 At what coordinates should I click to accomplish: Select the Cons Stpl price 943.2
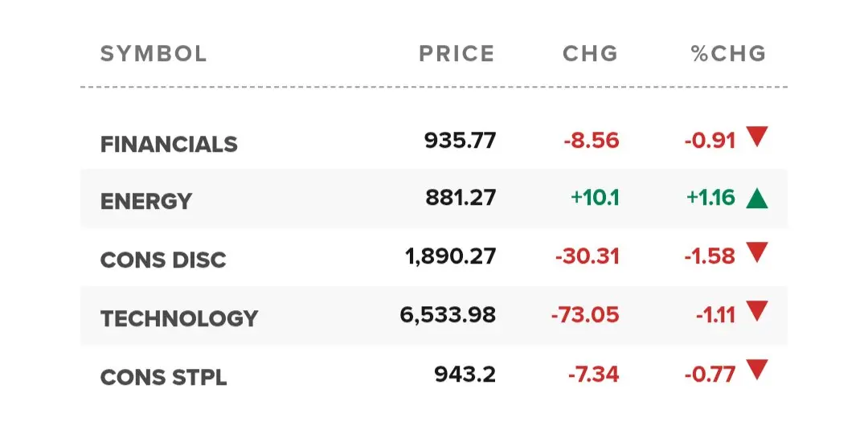(465, 375)
